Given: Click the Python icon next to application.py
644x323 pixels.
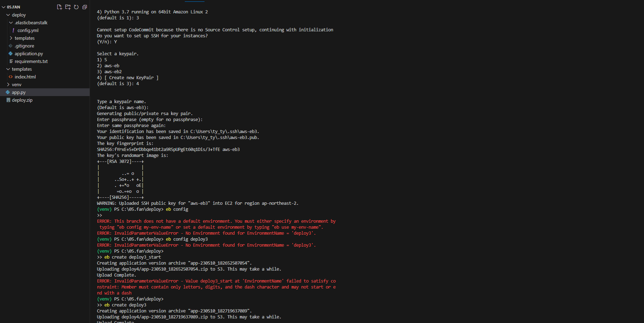Looking at the screenshot, I should click(x=11, y=53).
